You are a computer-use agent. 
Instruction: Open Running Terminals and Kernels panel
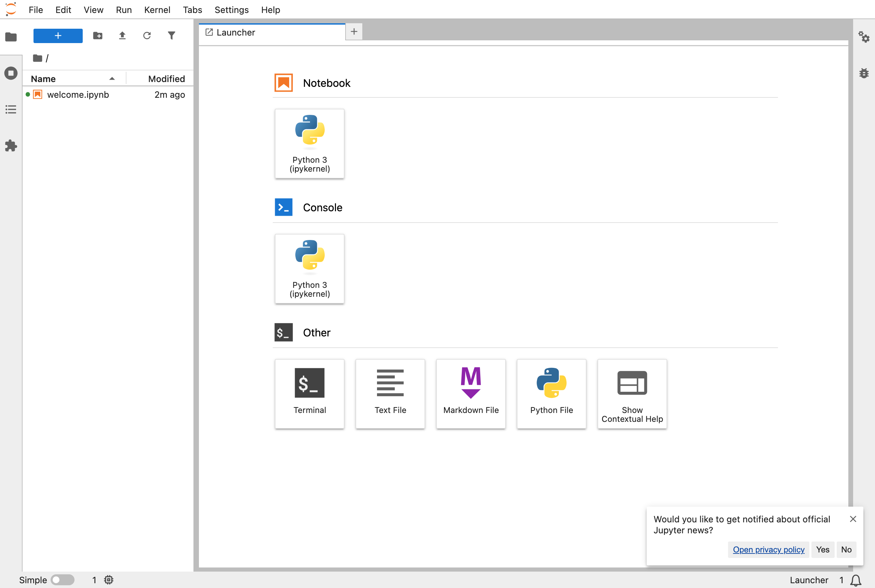pyautogui.click(x=11, y=73)
